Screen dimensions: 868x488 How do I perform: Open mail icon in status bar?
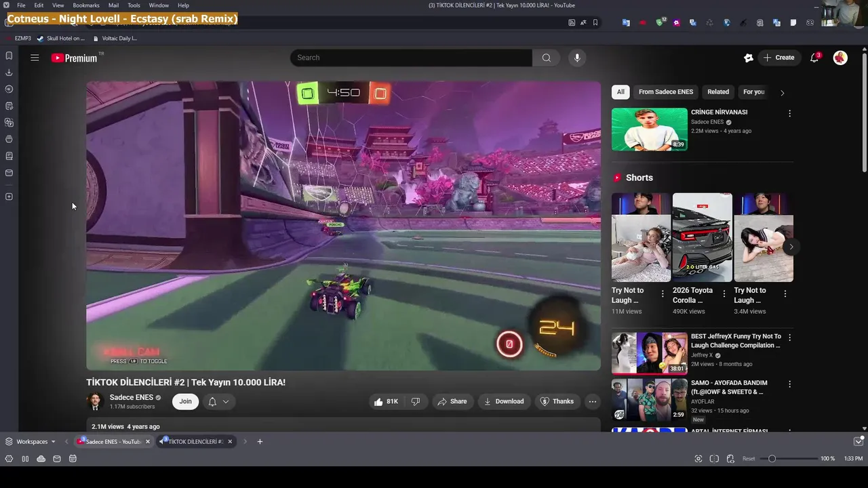click(57, 459)
